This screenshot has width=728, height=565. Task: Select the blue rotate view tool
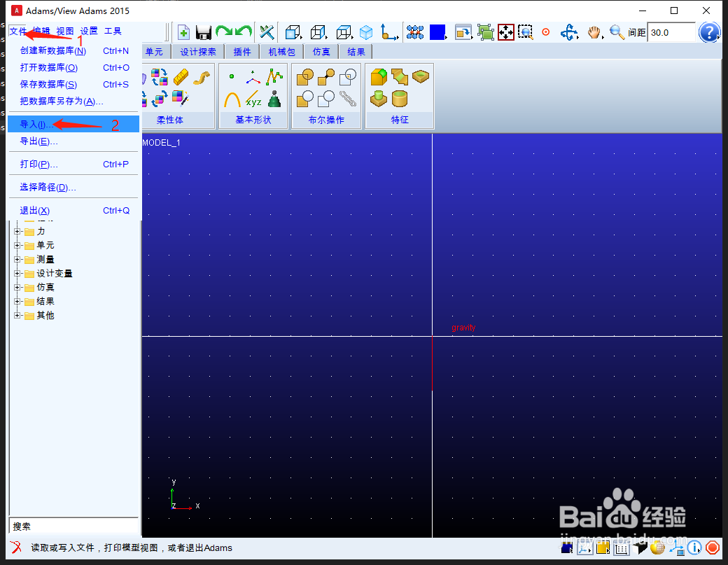569,32
